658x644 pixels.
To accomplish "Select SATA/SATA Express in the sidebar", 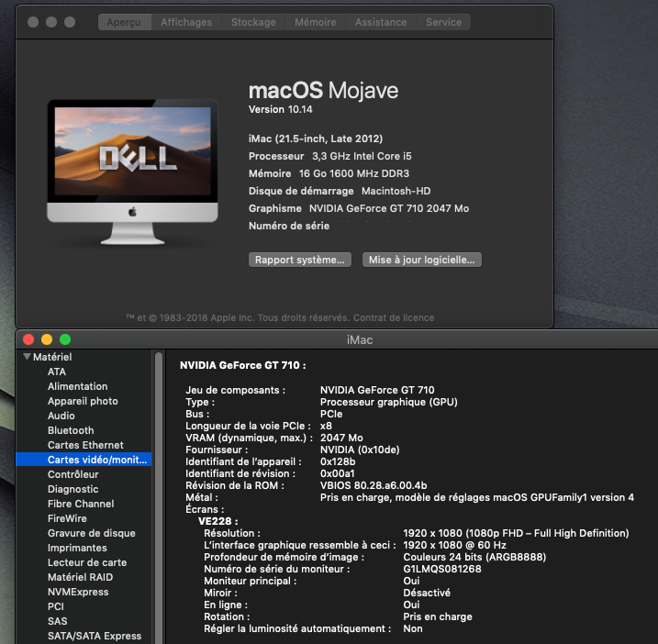I will [x=95, y=636].
